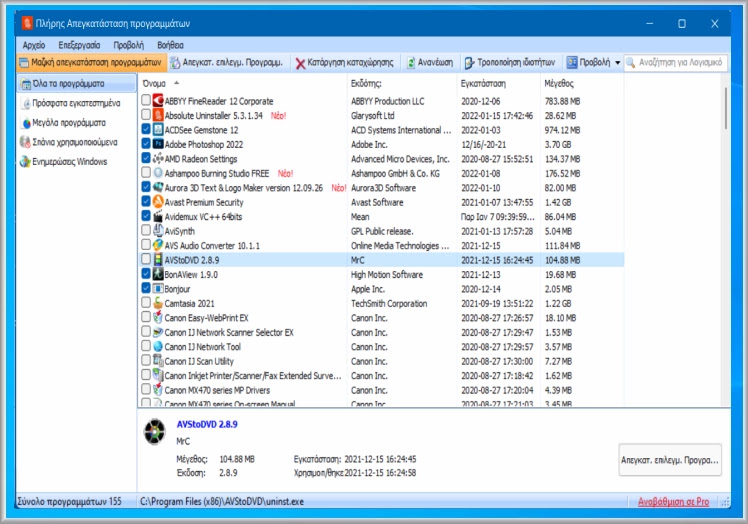The image size is (748, 524).
Task: Click the AVS Audio Converter icon
Action: click(158, 245)
